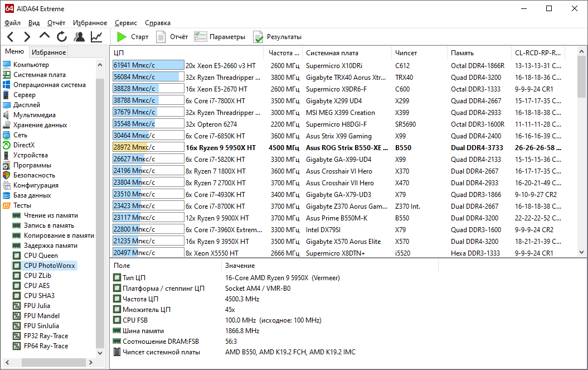The image size is (588, 370).
Task: Open the user icon in the toolbar
Action: pyautogui.click(x=79, y=37)
